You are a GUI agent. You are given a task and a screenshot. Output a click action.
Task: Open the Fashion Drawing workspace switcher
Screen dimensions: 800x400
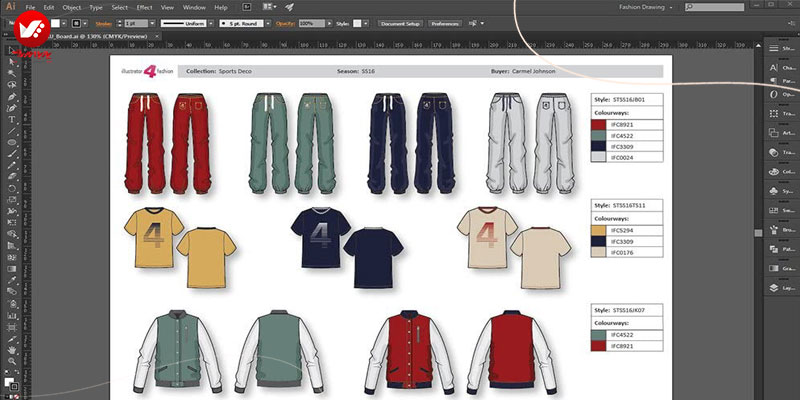(646, 7)
